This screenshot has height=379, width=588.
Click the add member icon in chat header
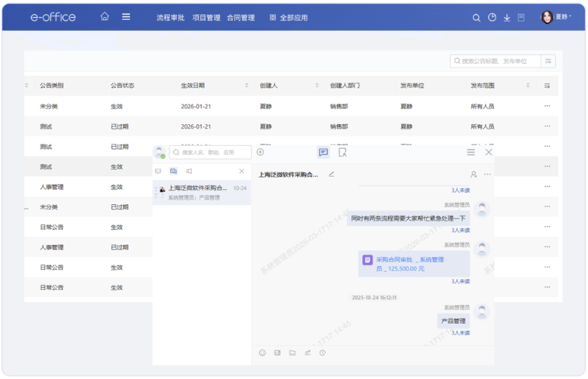(473, 174)
